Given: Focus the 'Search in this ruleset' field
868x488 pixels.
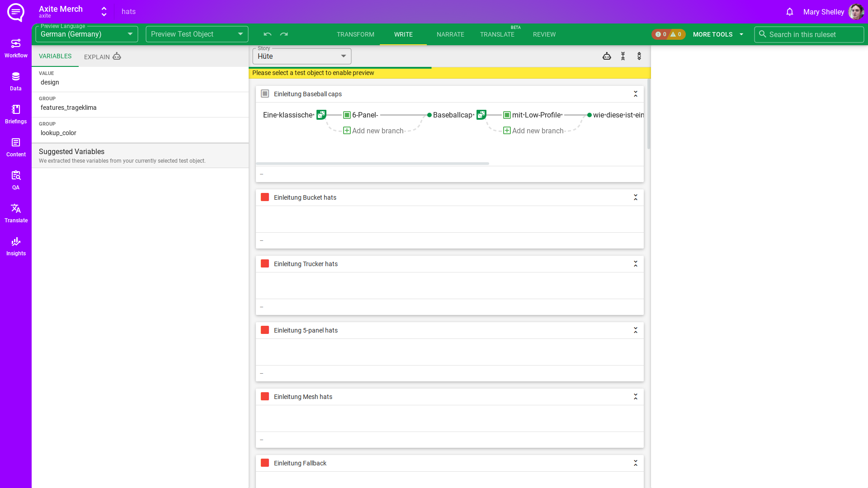Looking at the screenshot, I should coord(809,34).
